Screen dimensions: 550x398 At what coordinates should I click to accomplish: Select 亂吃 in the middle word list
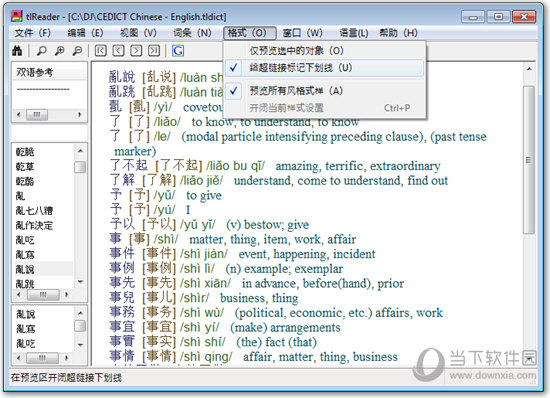pos(25,240)
